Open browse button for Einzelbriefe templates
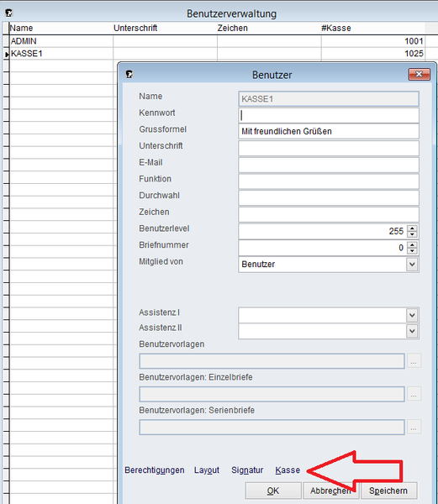438x504 pixels. pyautogui.click(x=414, y=394)
